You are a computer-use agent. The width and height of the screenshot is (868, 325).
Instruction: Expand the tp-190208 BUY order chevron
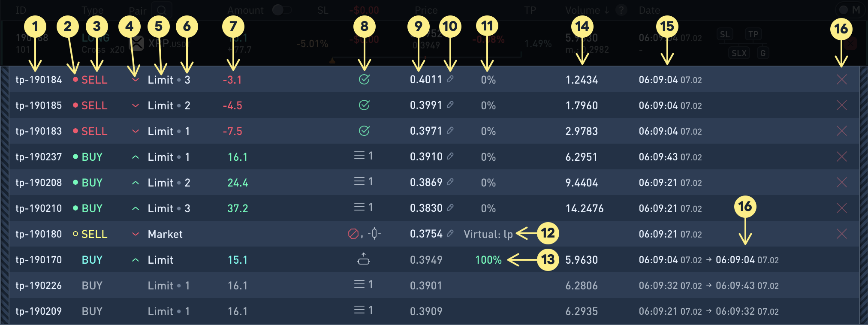pyautogui.click(x=136, y=183)
